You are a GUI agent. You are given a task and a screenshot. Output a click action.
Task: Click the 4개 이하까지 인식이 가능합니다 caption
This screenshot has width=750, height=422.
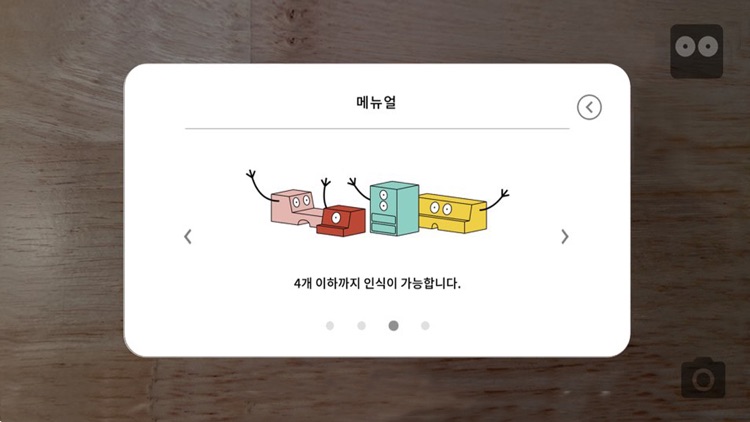[377, 284]
